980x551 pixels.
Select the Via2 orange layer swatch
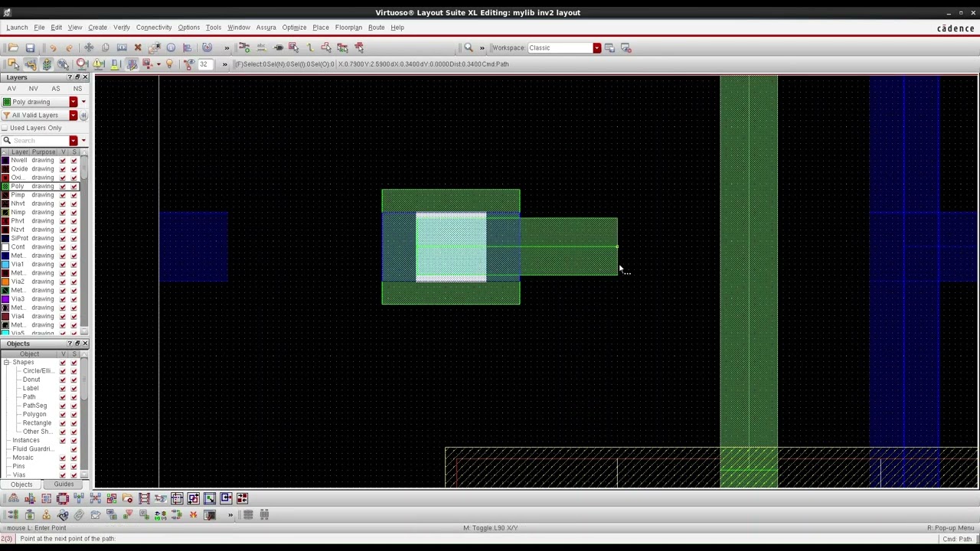pyautogui.click(x=5, y=282)
